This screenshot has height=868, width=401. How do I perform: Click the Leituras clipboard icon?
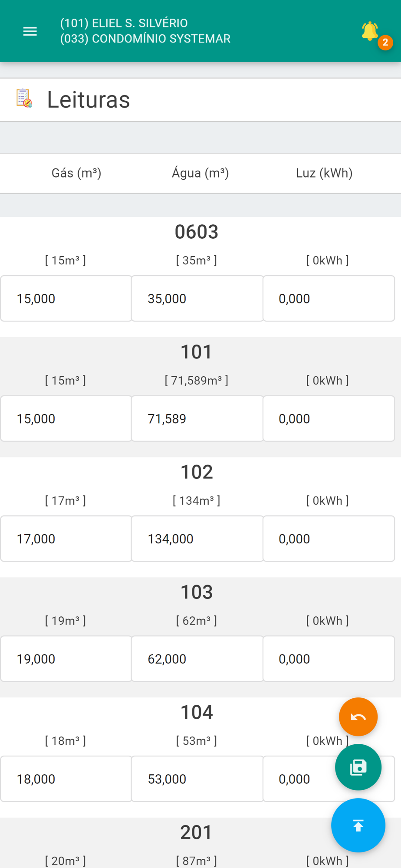24,98
